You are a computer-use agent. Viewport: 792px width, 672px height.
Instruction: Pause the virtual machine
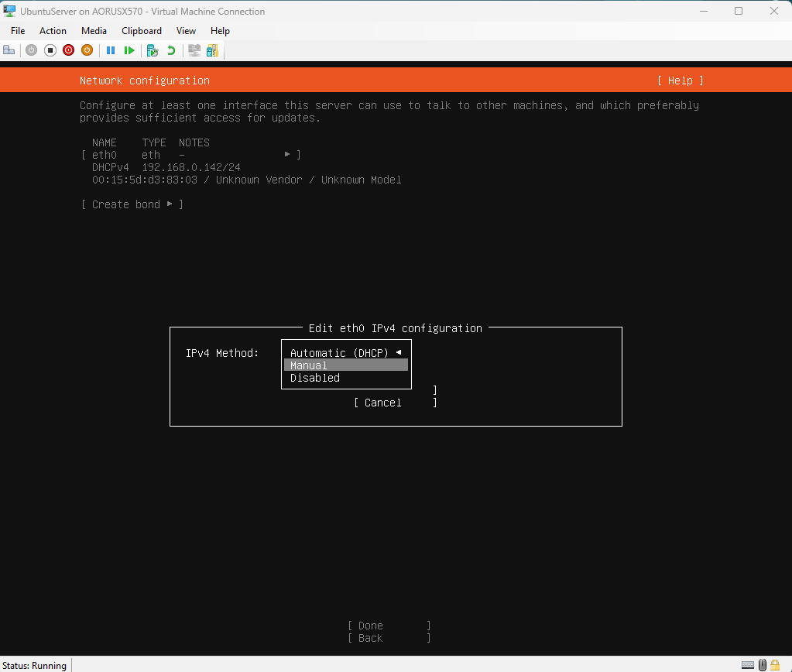click(x=111, y=50)
